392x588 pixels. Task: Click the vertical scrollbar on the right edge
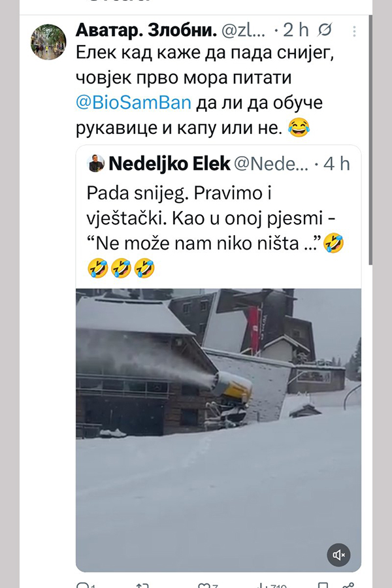tap(370, 131)
